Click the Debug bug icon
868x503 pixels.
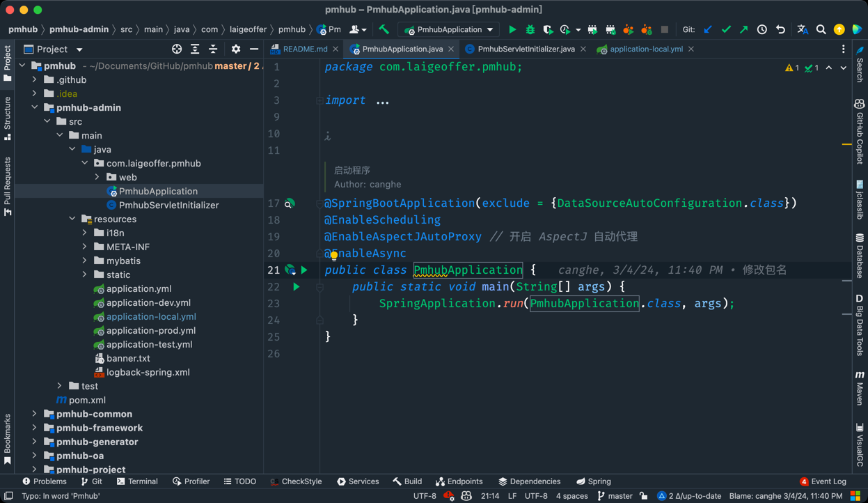(530, 30)
